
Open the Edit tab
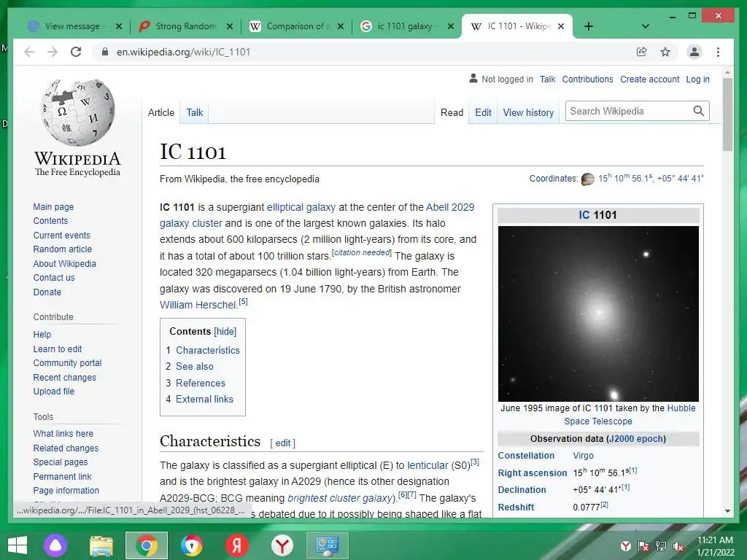[x=483, y=112]
